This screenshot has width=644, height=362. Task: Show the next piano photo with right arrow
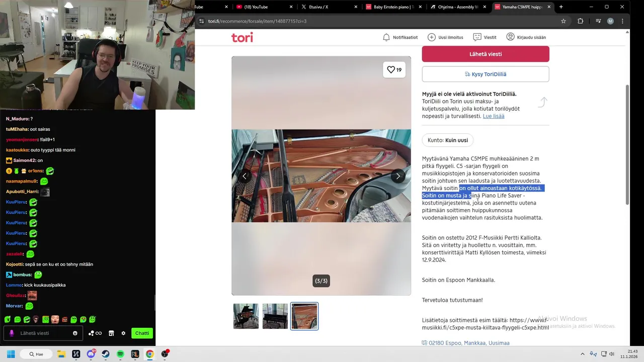click(398, 176)
